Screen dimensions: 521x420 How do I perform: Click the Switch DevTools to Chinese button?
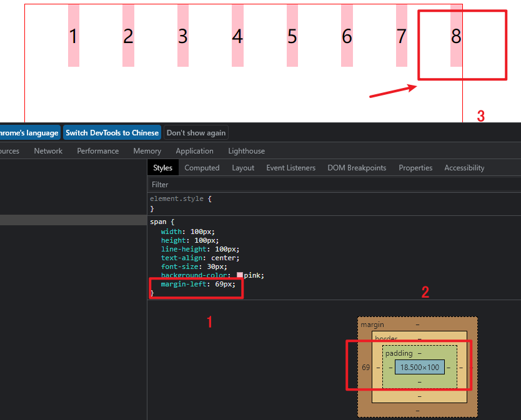pos(112,132)
